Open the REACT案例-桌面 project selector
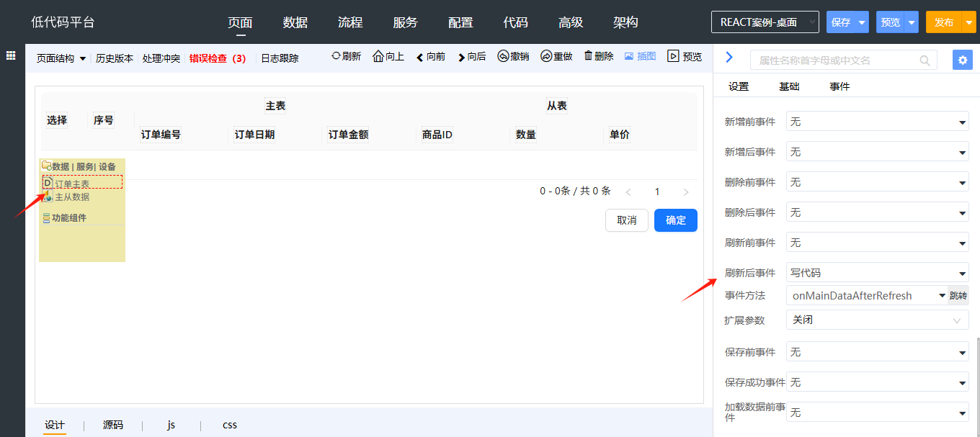Screen dimensions: 980x437 765,22
